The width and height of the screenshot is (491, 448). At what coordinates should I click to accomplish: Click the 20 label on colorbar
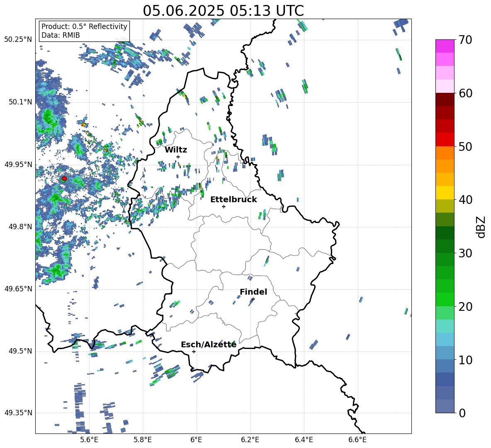point(465,307)
